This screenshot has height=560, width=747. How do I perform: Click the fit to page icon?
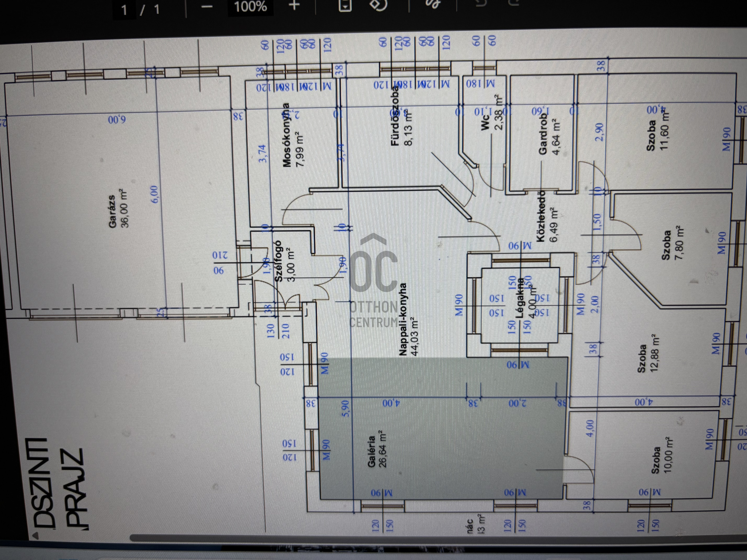[x=345, y=5]
